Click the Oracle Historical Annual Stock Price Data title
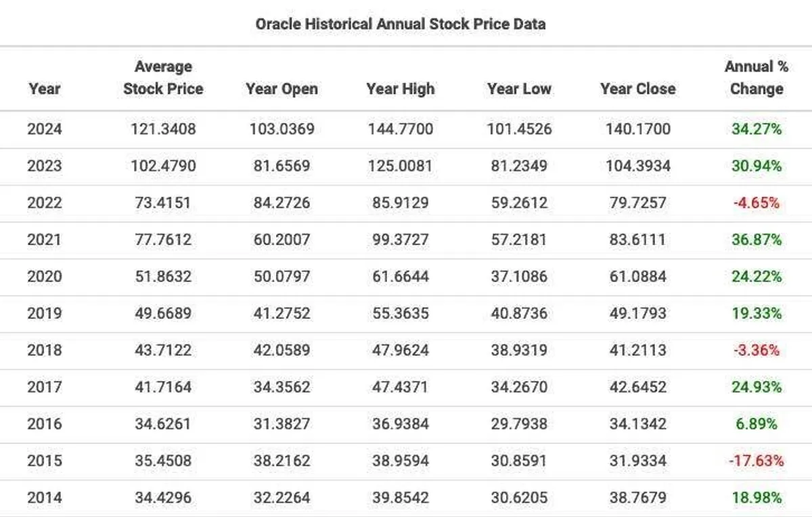The height and width of the screenshot is (517, 812). tap(401, 24)
